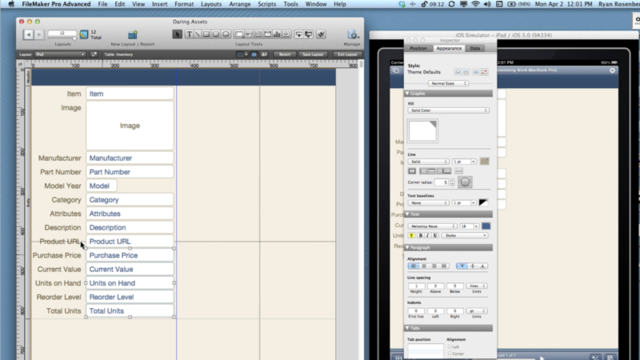Click the layout book icon

[x=84, y=34]
